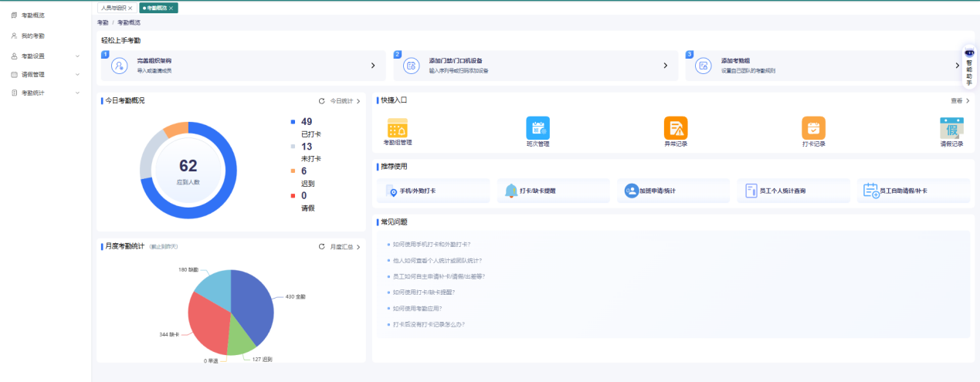Click the blue 已打卡 legend swatch

tap(293, 121)
